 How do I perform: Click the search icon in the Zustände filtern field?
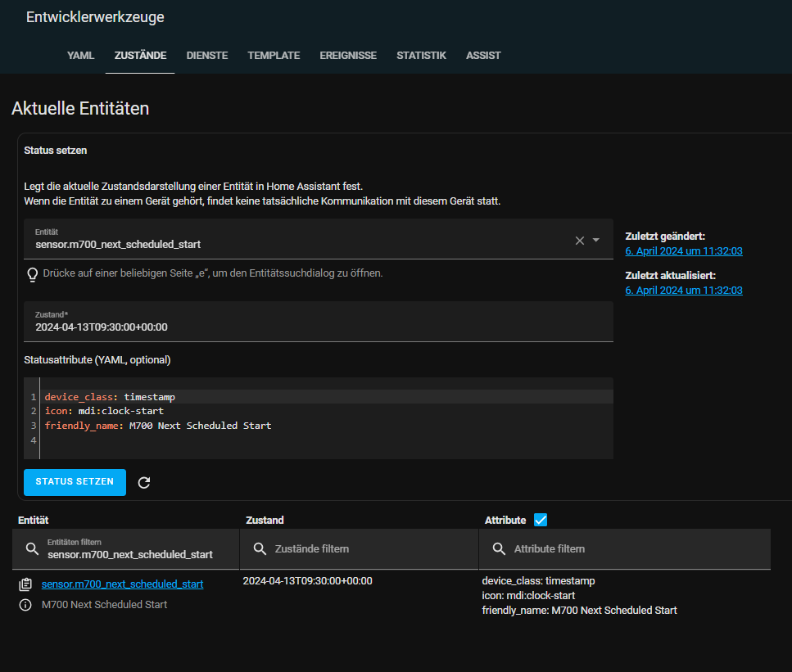[x=260, y=548]
